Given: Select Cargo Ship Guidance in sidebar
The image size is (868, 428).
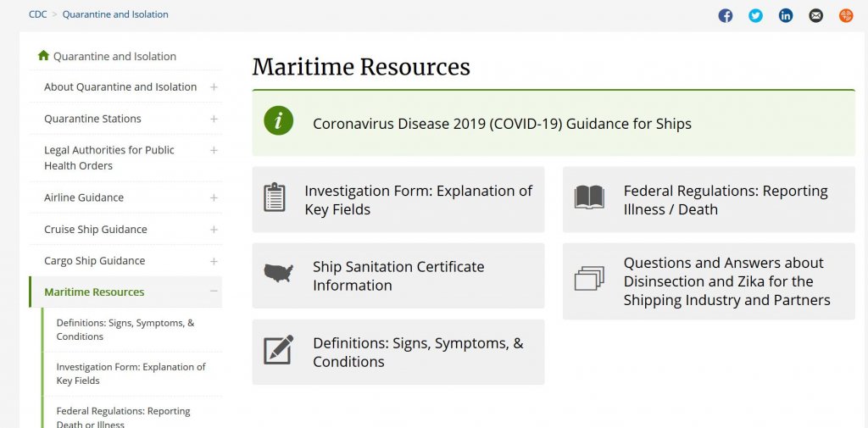Looking at the screenshot, I should point(94,261).
